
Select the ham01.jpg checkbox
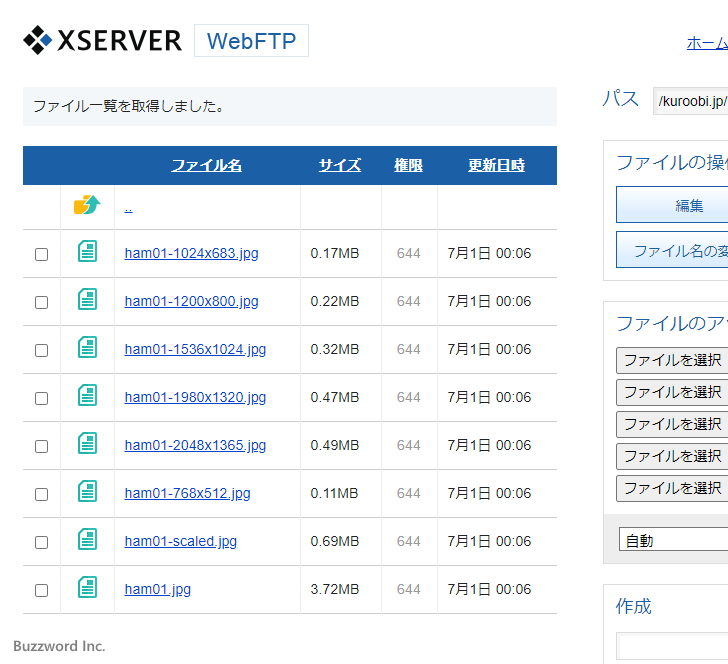pyautogui.click(x=41, y=590)
